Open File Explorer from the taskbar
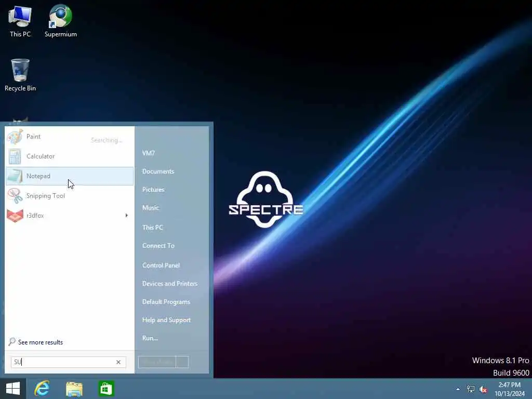Image resolution: width=532 pixels, height=399 pixels. coord(74,389)
